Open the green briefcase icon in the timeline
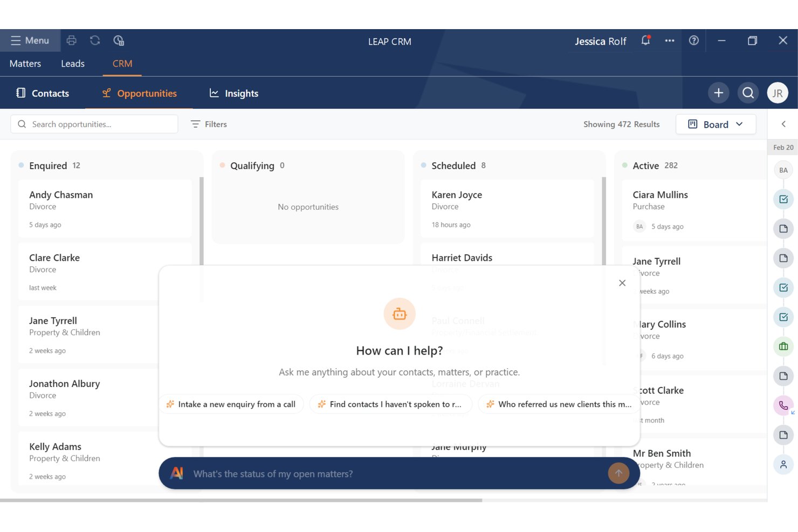 [783, 347]
